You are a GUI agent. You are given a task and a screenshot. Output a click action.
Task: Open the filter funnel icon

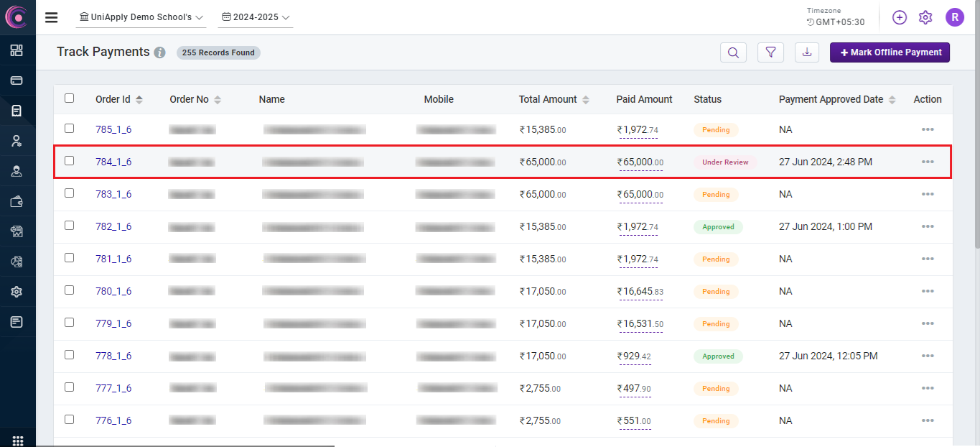(770, 52)
